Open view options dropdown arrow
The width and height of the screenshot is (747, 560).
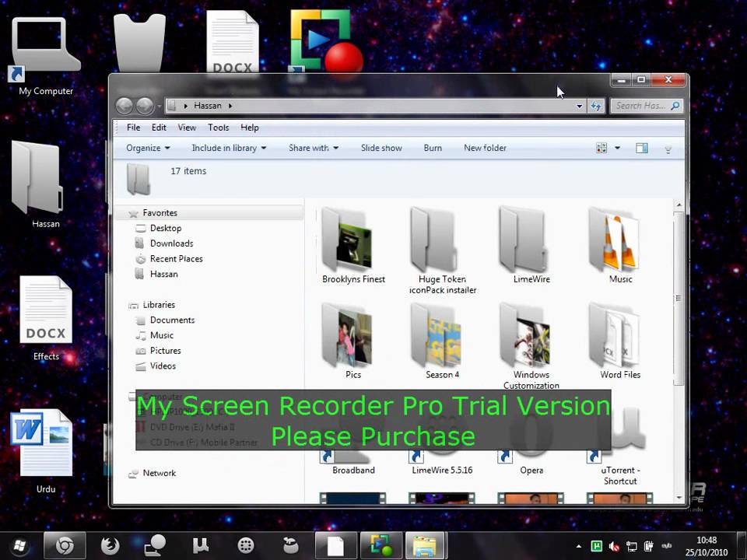tap(617, 148)
